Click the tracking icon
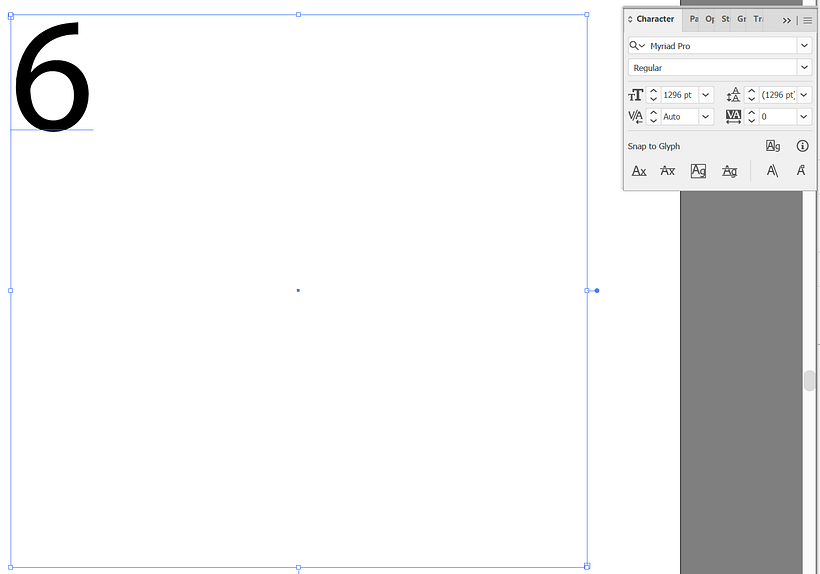The image size is (820, 574). [735, 117]
